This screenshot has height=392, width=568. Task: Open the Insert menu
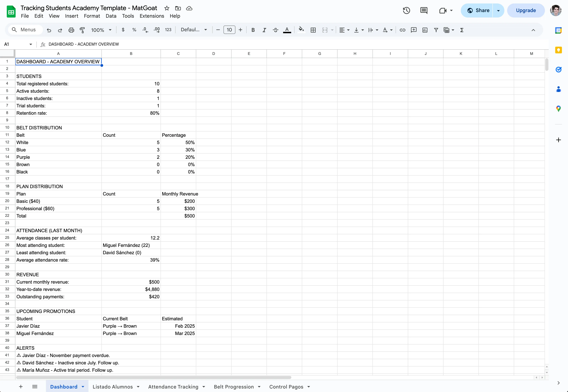coord(72,16)
